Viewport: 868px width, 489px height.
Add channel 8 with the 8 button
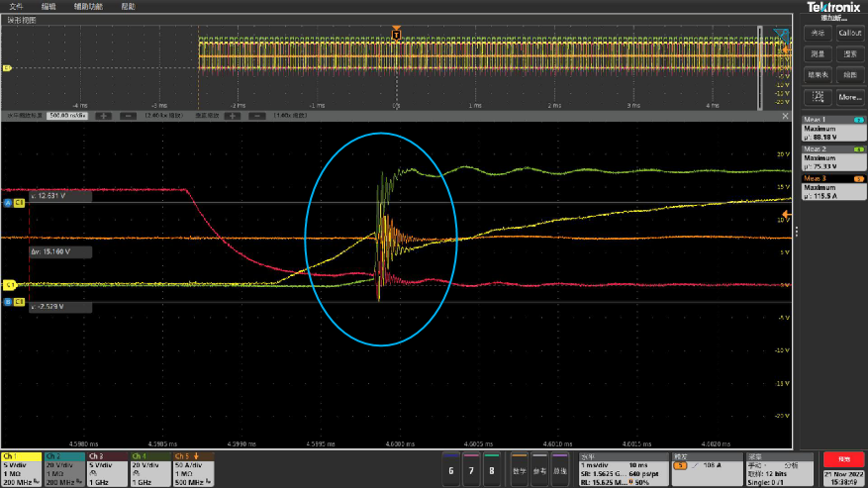coord(492,470)
